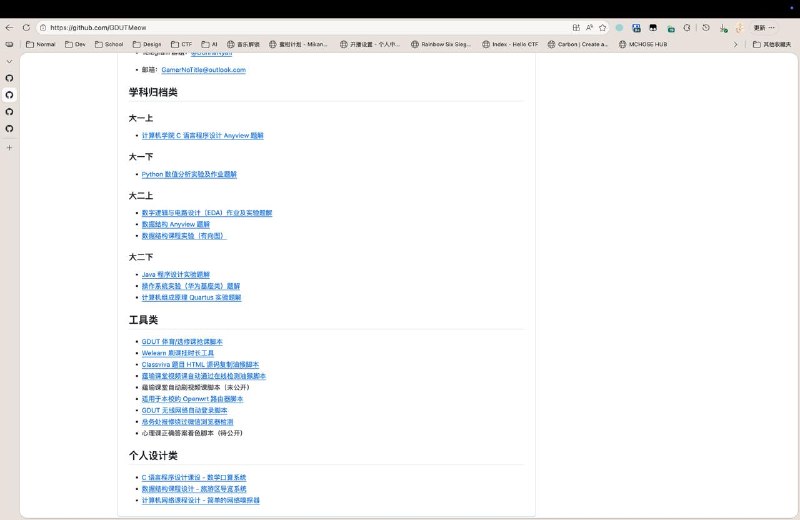
Task: View site information icon beside the URL
Action: 43,28
